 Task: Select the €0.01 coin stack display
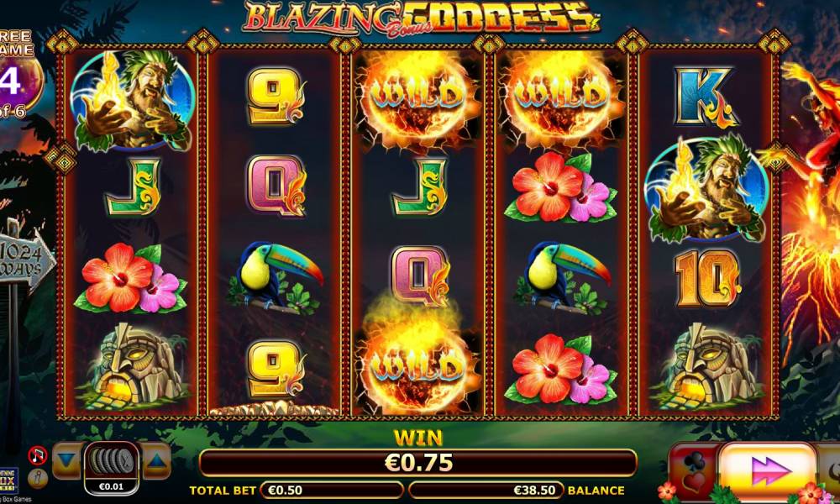112,468
